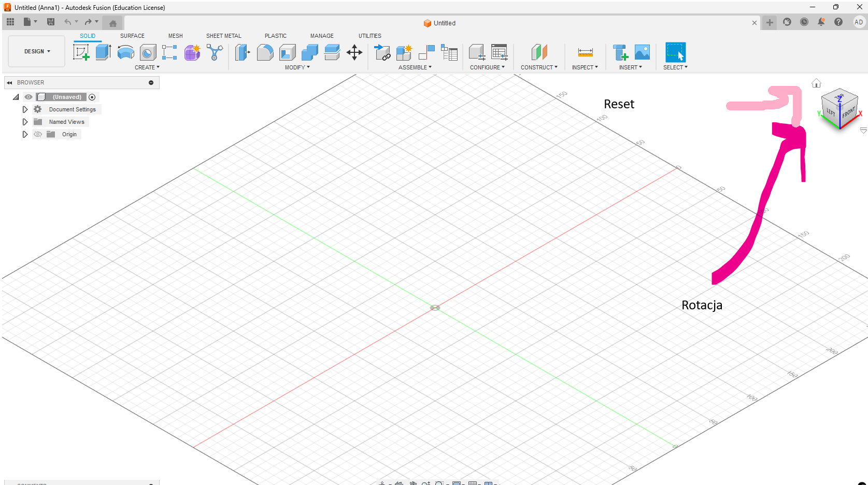This screenshot has width=868, height=485.
Task: Close the Untitled document tab
Action: pos(754,23)
